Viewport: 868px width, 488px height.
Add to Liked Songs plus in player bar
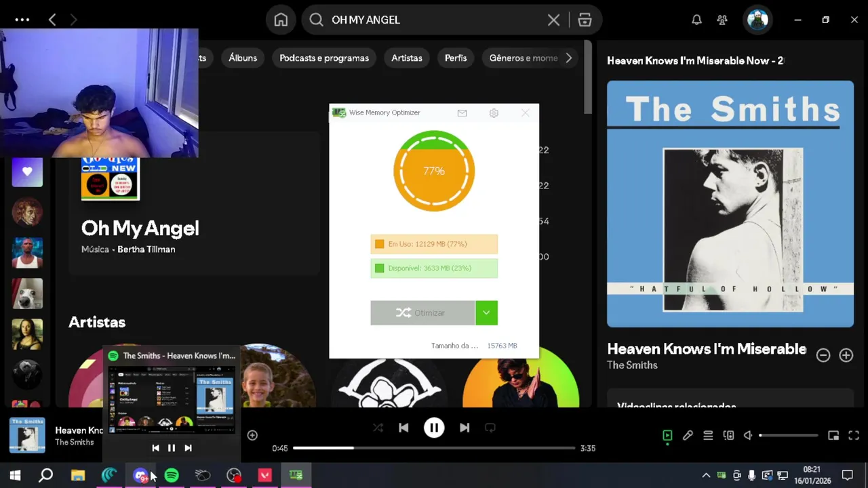252,435
